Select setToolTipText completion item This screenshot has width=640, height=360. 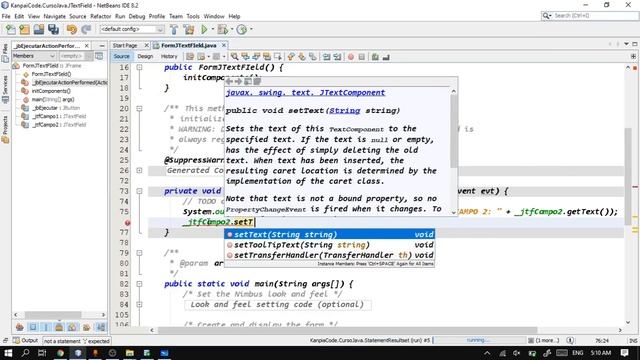(x=329, y=245)
